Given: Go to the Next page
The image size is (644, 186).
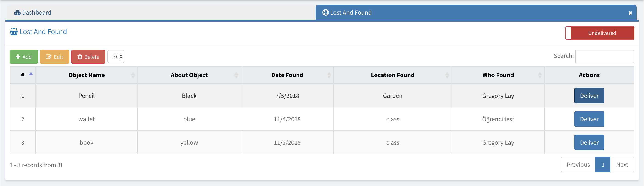Looking at the screenshot, I should click(622, 165).
